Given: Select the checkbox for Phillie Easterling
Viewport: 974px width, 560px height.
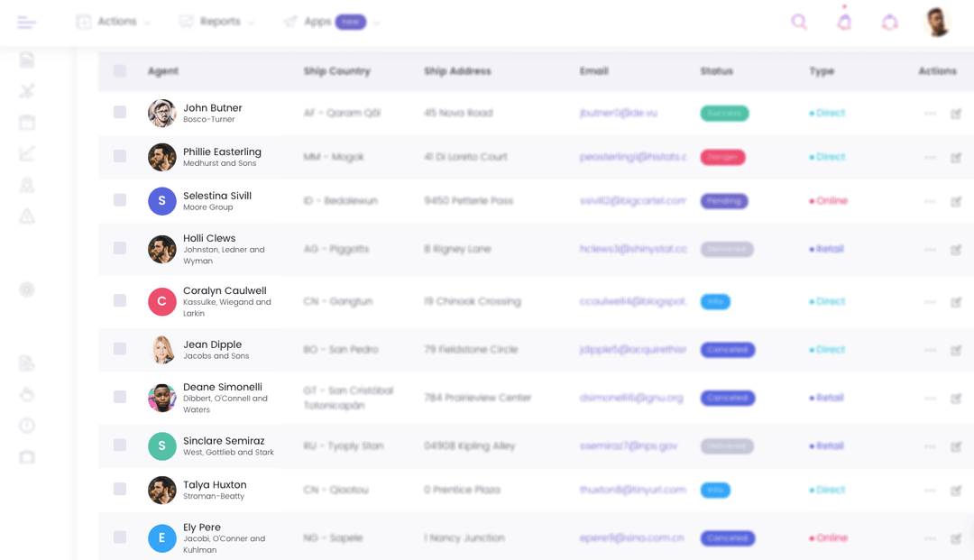Looking at the screenshot, I should [120, 156].
